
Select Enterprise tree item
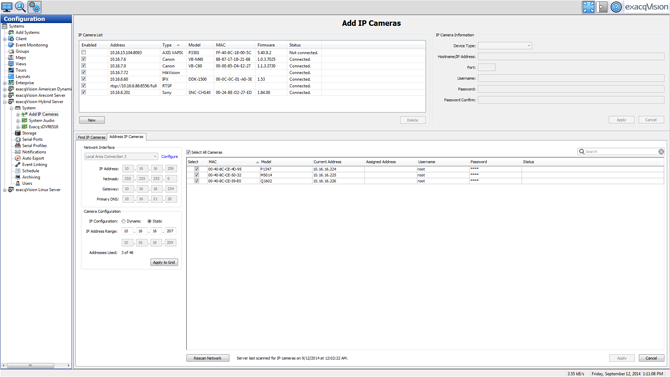25,83
